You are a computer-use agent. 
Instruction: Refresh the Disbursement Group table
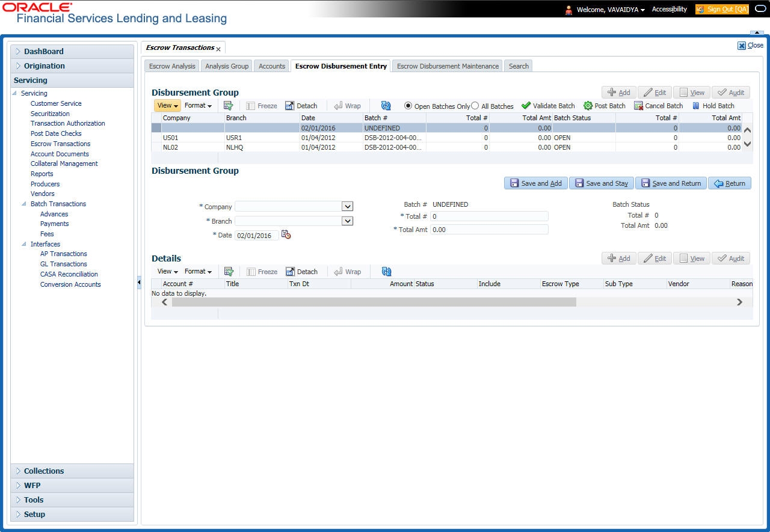click(x=386, y=106)
